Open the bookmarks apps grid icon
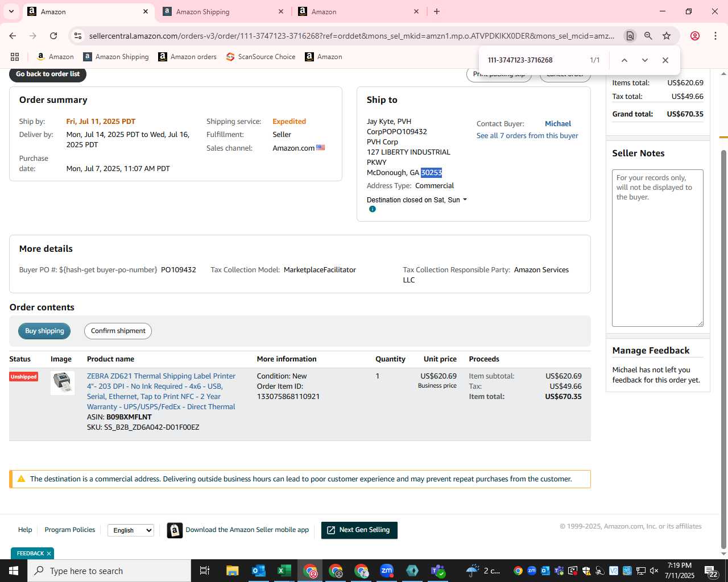This screenshot has width=728, height=582. point(15,57)
